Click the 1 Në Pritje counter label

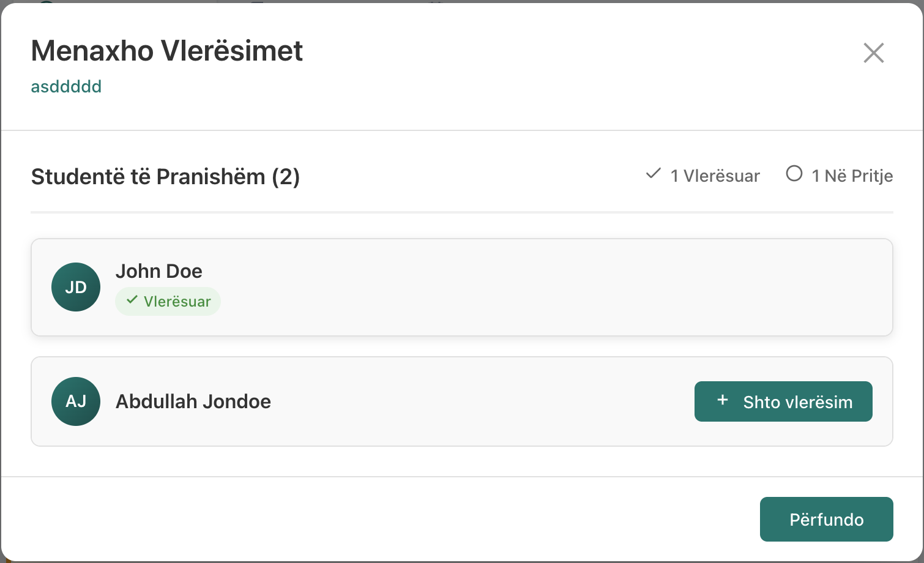tap(852, 176)
